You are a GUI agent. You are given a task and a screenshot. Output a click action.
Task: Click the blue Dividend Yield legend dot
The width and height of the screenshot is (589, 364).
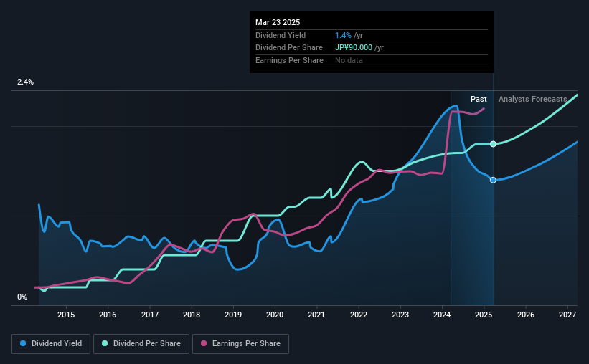pyautogui.click(x=23, y=343)
